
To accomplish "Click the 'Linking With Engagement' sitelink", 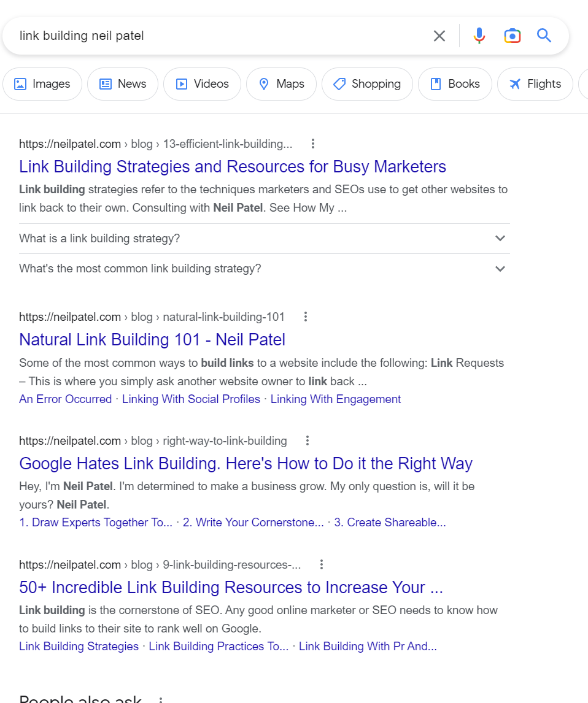I will [335, 399].
